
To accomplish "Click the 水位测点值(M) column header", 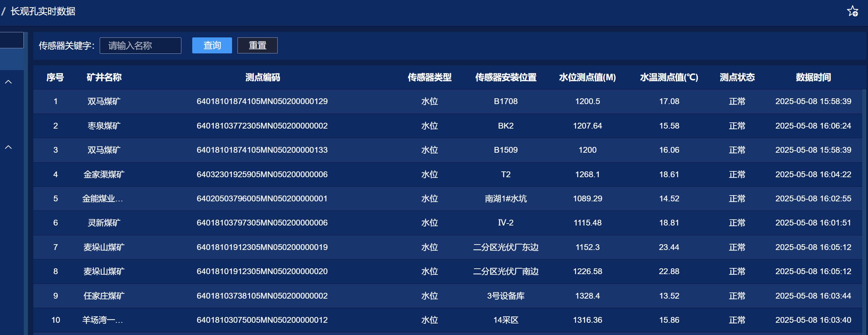I will pyautogui.click(x=588, y=78).
